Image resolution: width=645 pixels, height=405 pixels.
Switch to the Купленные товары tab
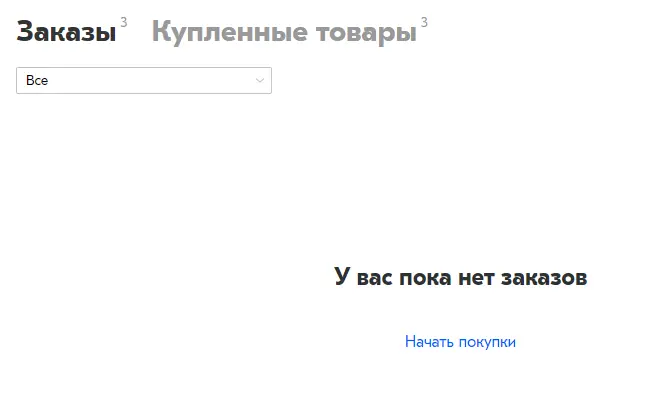point(284,32)
